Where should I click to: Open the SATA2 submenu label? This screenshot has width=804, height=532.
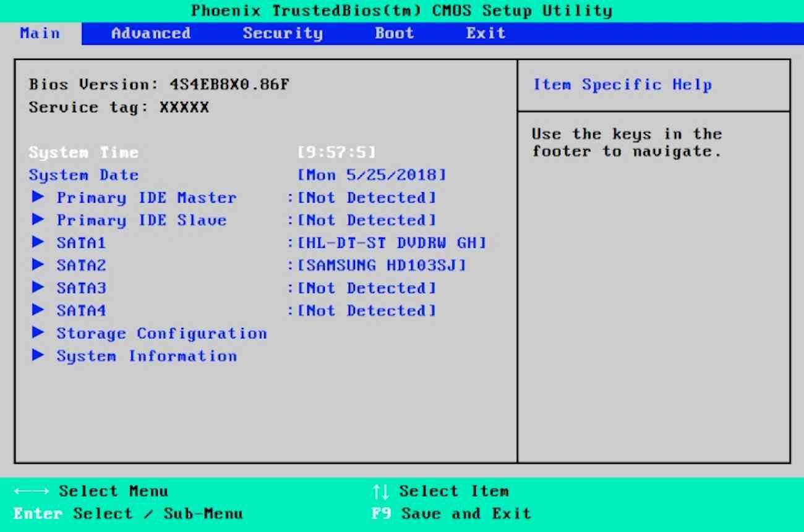pos(81,265)
